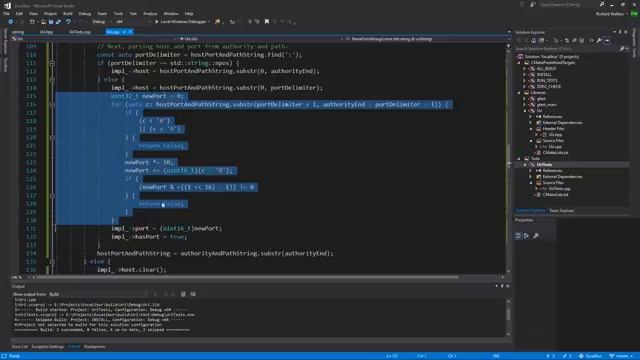640x360 pixels.
Task: Open the Build menu
Action: pos(68,13)
